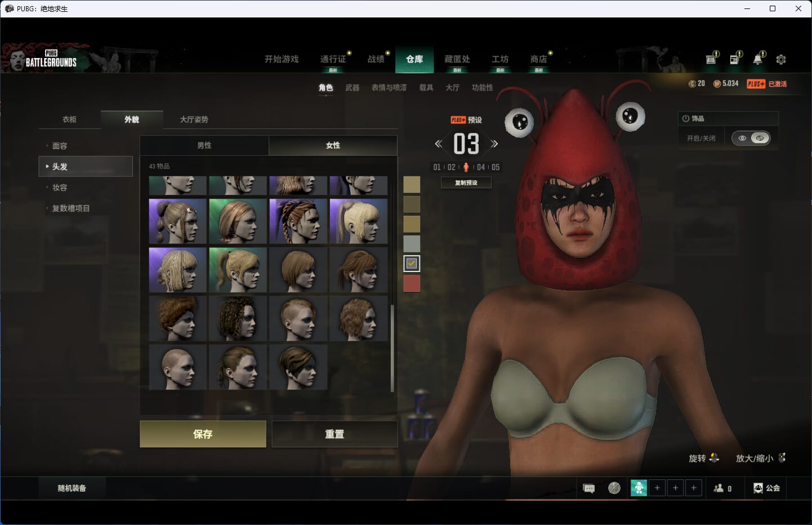This screenshot has height=525, width=812.
Task: Click the PLUS+ 已激活 badge
Action: [x=766, y=83]
